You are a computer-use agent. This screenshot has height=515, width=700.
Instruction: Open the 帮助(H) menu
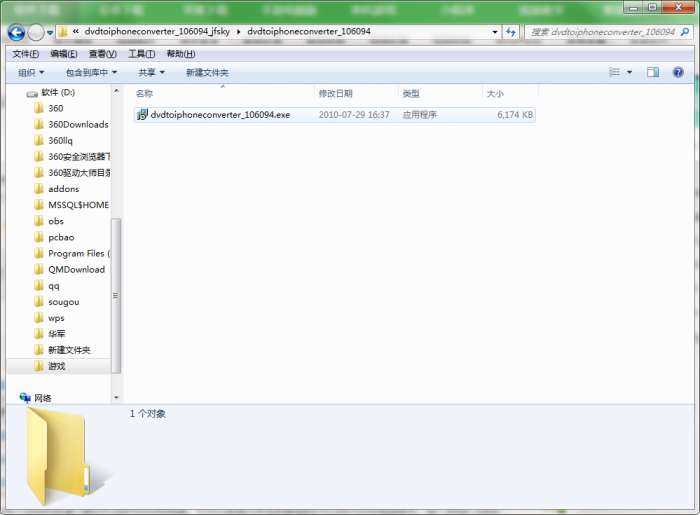click(x=181, y=54)
